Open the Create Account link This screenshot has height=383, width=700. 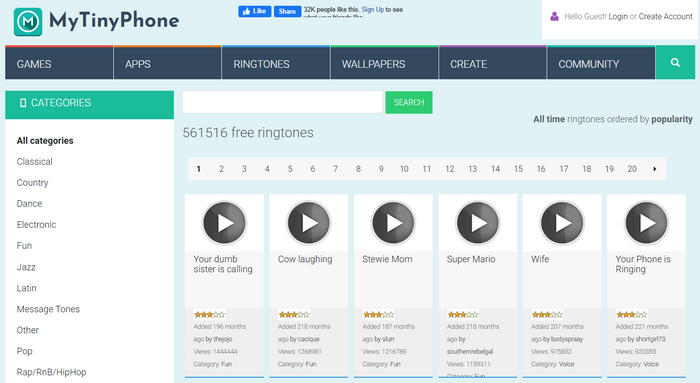tap(665, 17)
